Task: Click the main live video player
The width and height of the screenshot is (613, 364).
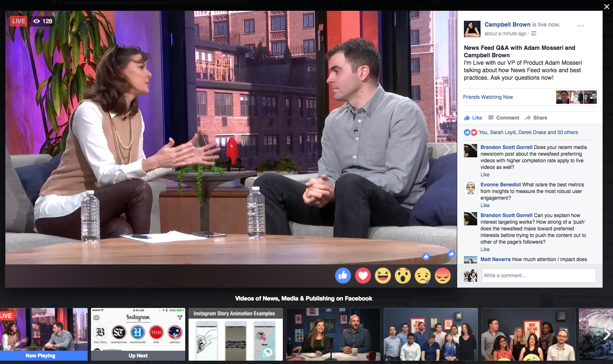Action: tap(231, 137)
